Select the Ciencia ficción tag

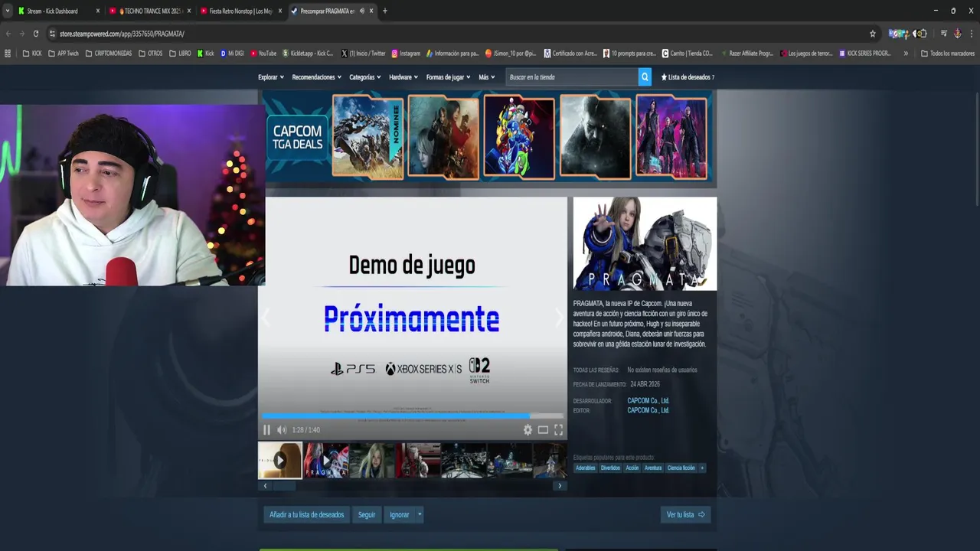[681, 468]
